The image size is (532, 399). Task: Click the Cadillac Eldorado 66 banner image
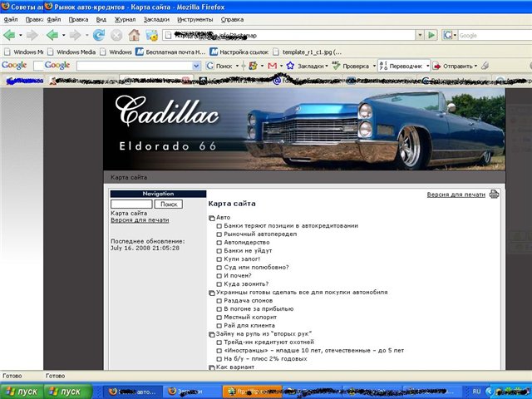pyautogui.click(x=304, y=129)
